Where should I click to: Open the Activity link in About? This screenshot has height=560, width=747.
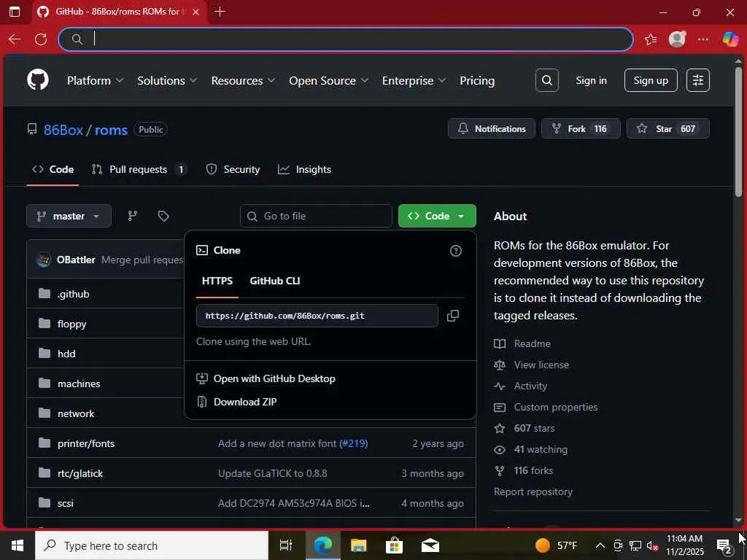[x=530, y=386]
